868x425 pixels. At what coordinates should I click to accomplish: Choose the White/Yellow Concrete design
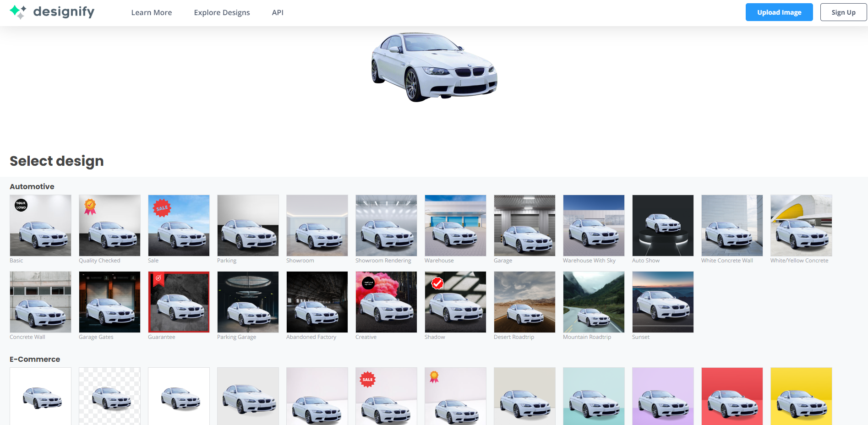pos(801,225)
